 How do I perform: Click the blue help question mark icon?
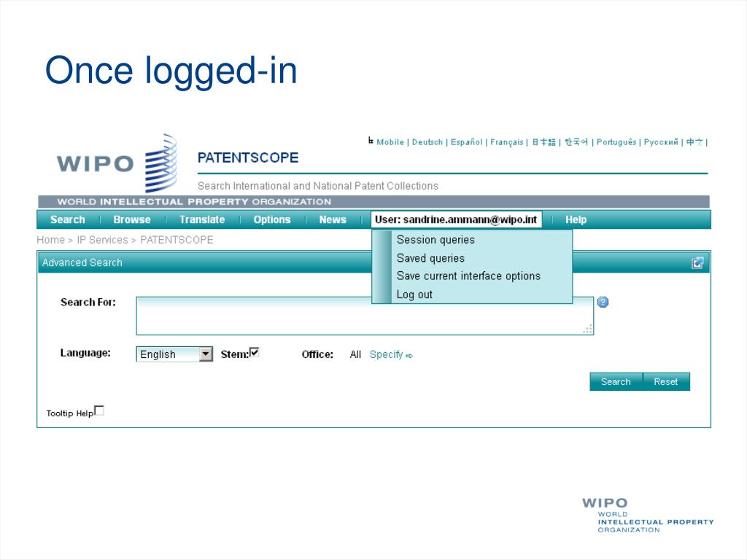click(603, 302)
